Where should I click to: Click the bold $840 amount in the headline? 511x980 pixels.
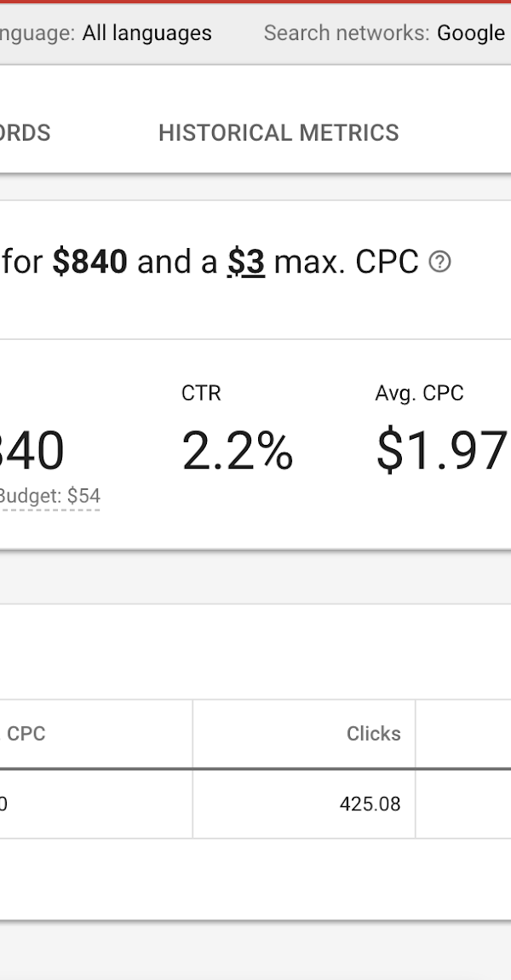coord(90,262)
